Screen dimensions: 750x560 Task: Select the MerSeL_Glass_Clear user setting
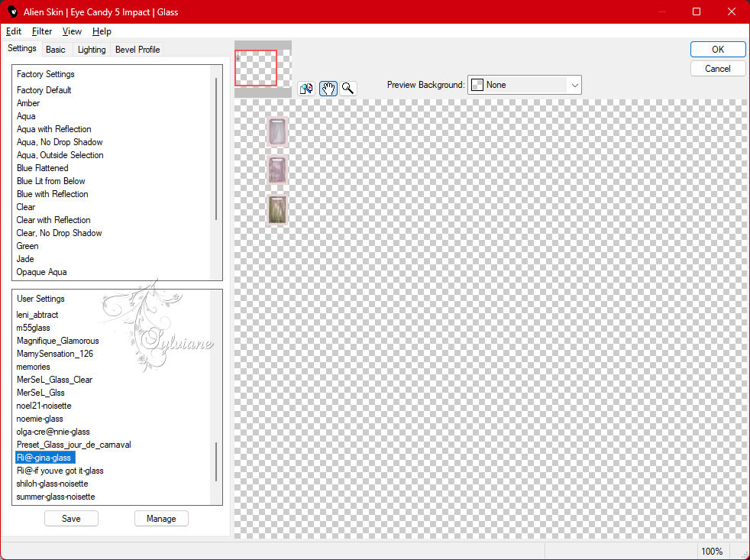(x=54, y=380)
